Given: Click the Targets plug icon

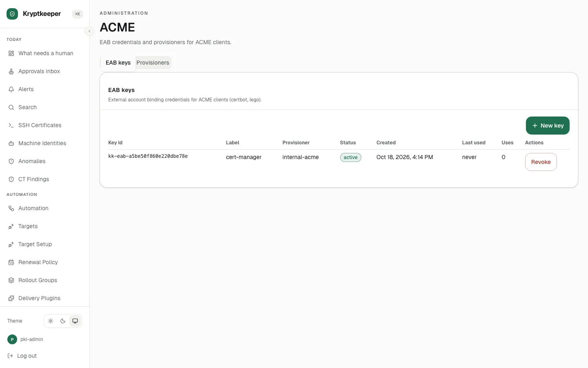Looking at the screenshot, I should pos(11,227).
